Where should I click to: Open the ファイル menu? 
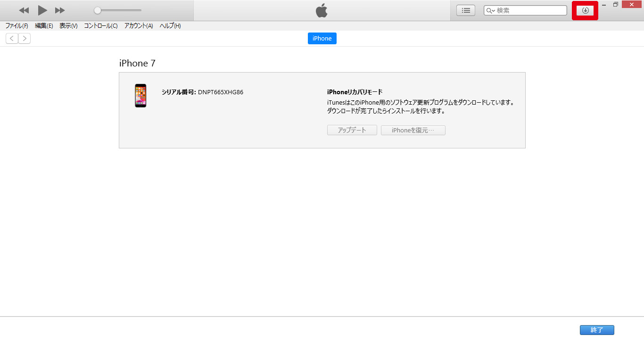click(17, 26)
